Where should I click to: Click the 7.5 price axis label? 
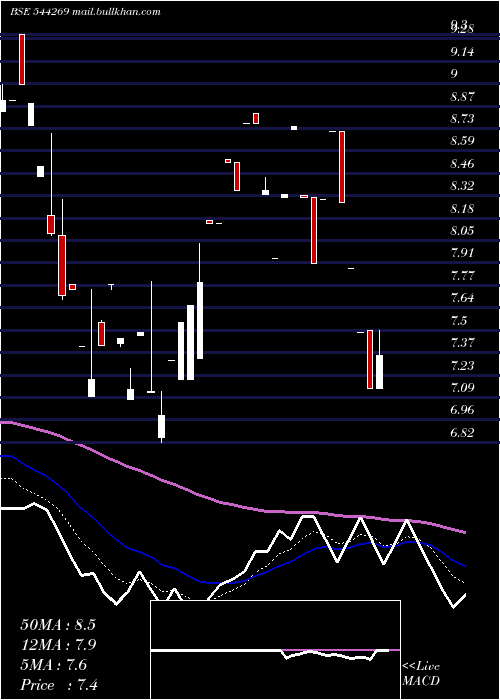(x=459, y=321)
